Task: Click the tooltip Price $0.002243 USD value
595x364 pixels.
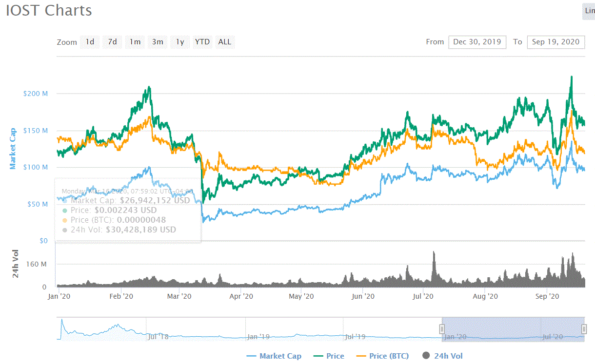Action: (126, 210)
